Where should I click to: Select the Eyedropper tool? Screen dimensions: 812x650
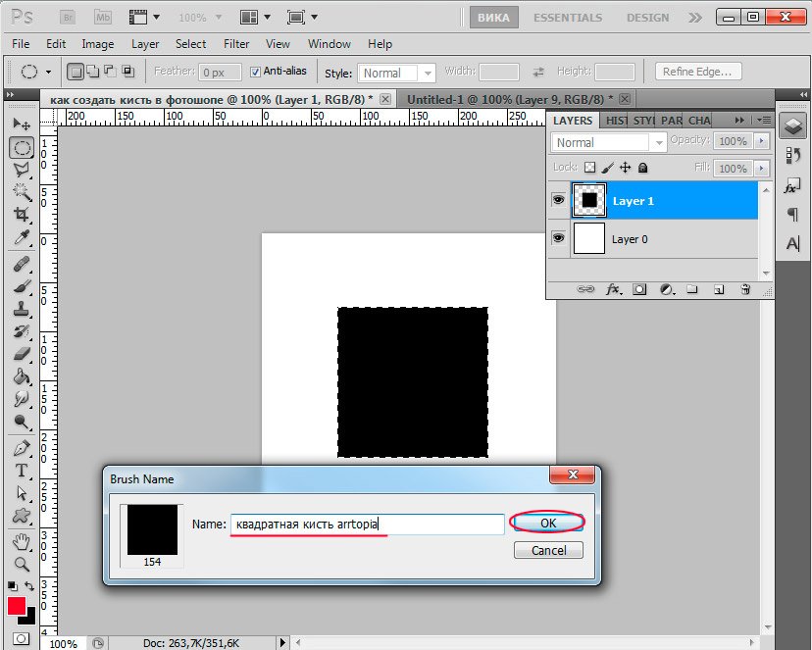tap(22, 237)
